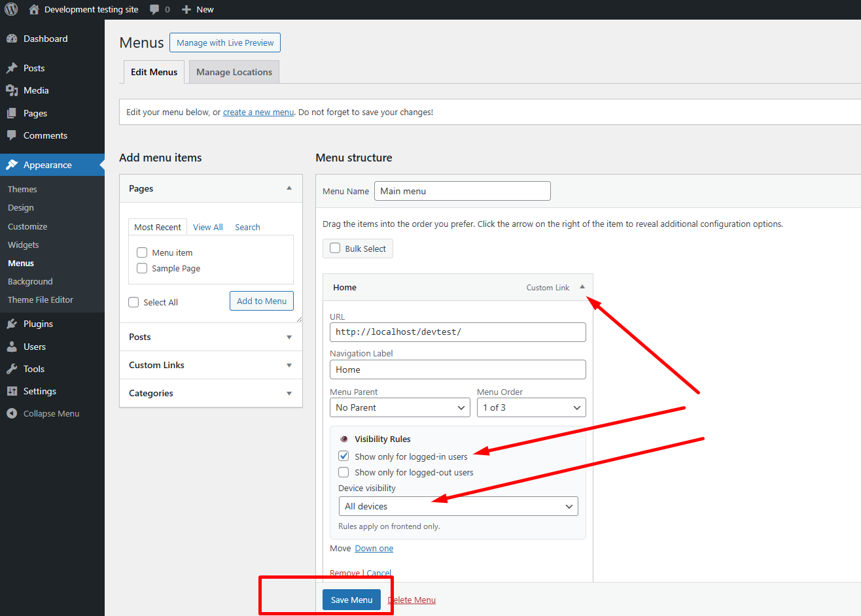Click the Posts pushpin icon
The width and height of the screenshot is (861, 616).
(12, 68)
